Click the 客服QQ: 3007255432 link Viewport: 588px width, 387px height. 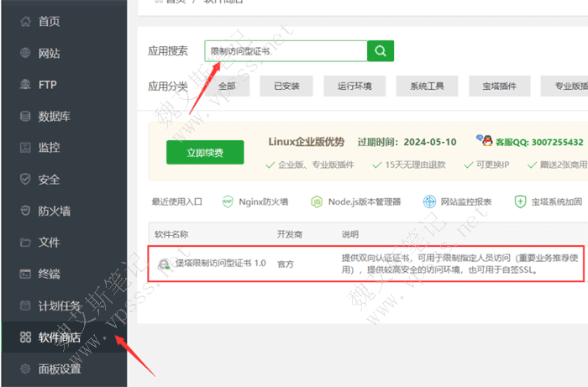(539, 143)
